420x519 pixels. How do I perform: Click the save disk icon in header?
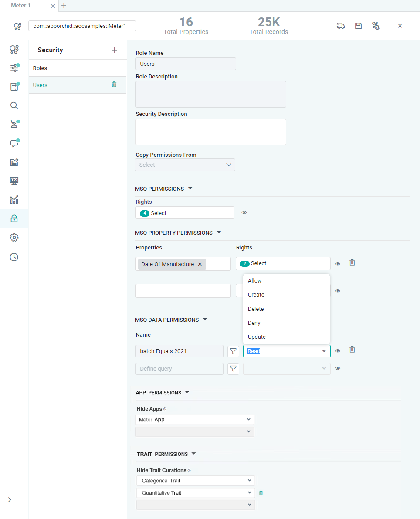pyautogui.click(x=358, y=26)
